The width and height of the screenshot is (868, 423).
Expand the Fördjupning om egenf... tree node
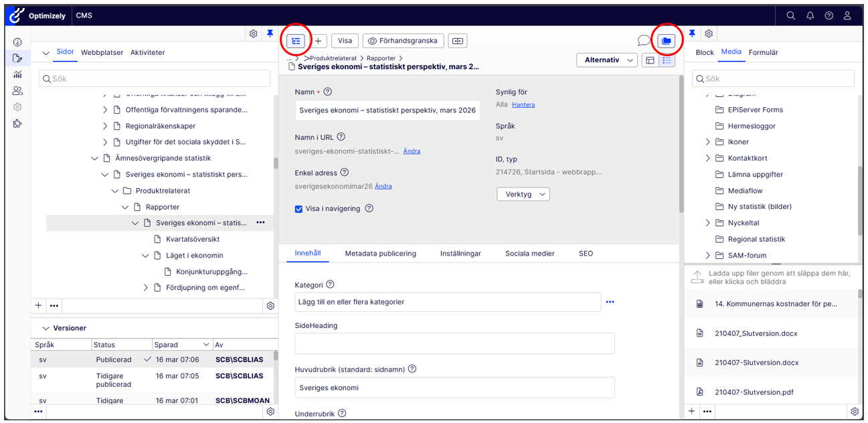147,288
